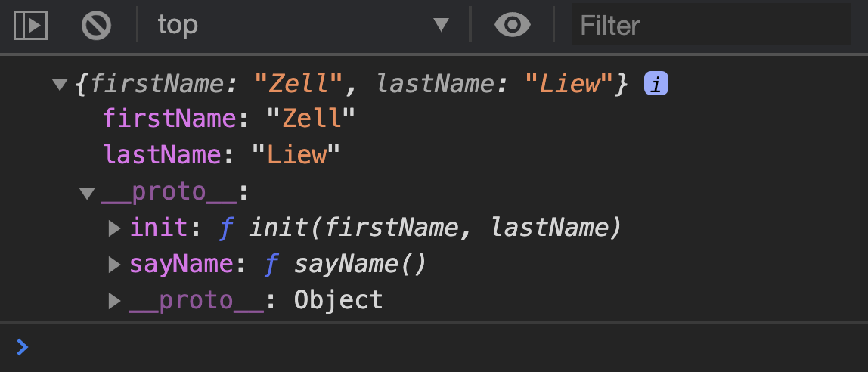The image size is (868, 372).
Task: Expand the sayName function entry
Action: click(115, 265)
